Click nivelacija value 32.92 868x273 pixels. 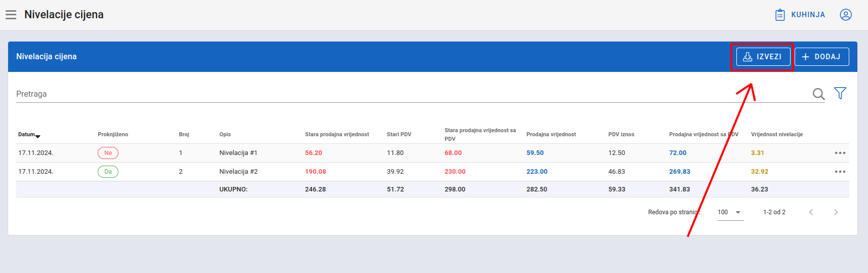point(760,172)
